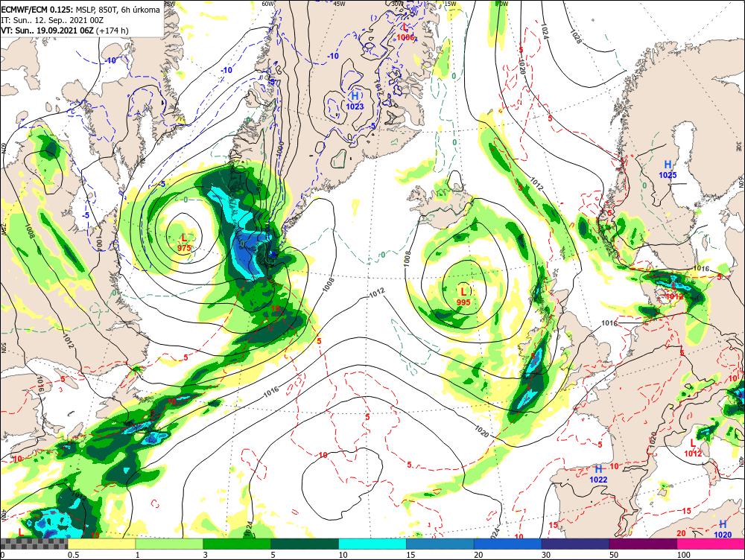This screenshot has width=745, height=560.
Task: Select the L 1006 low pressure marker
Action: click(x=405, y=32)
